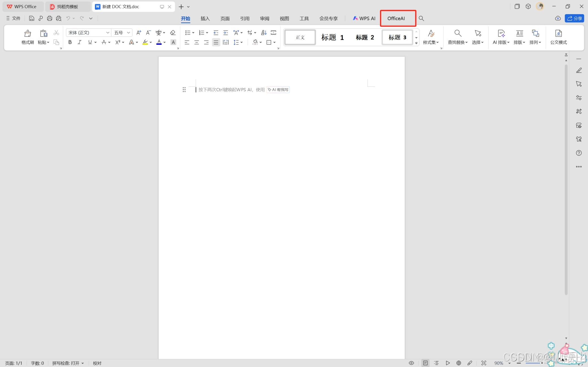Open the WPS AI tab
The width and height of the screenshot is (588, 367).
364,18
